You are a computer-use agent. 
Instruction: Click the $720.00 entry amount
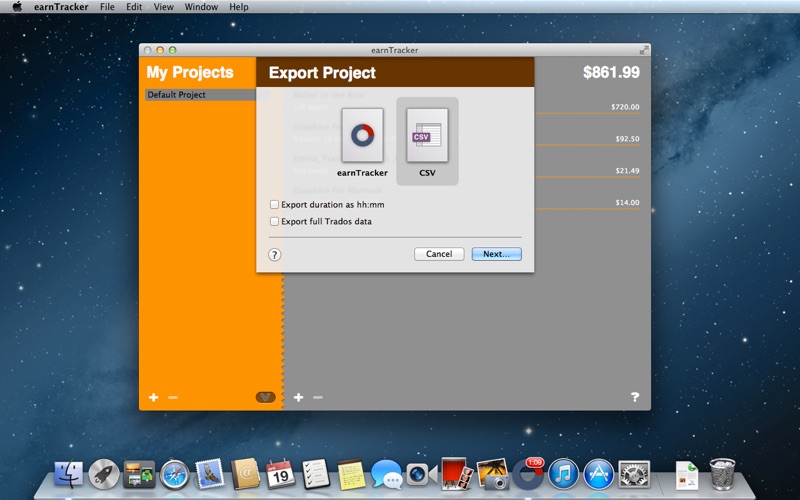pos(625,107)
